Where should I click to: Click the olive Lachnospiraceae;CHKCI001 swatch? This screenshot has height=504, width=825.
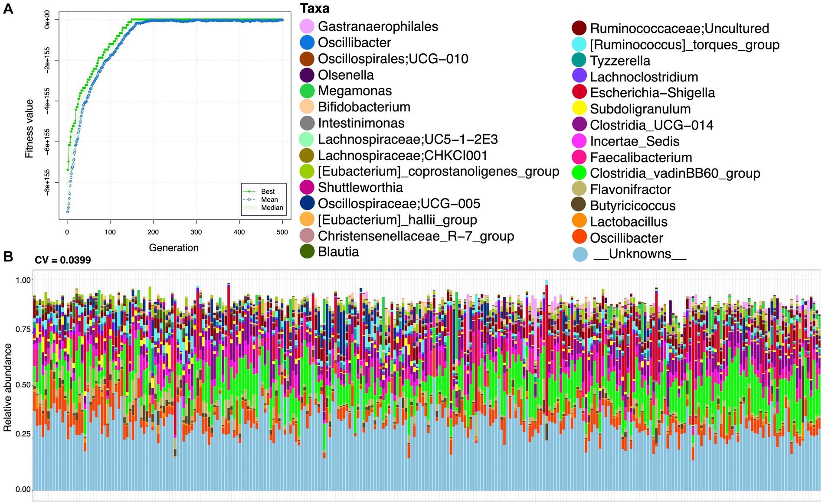click(x=307, y=155)
